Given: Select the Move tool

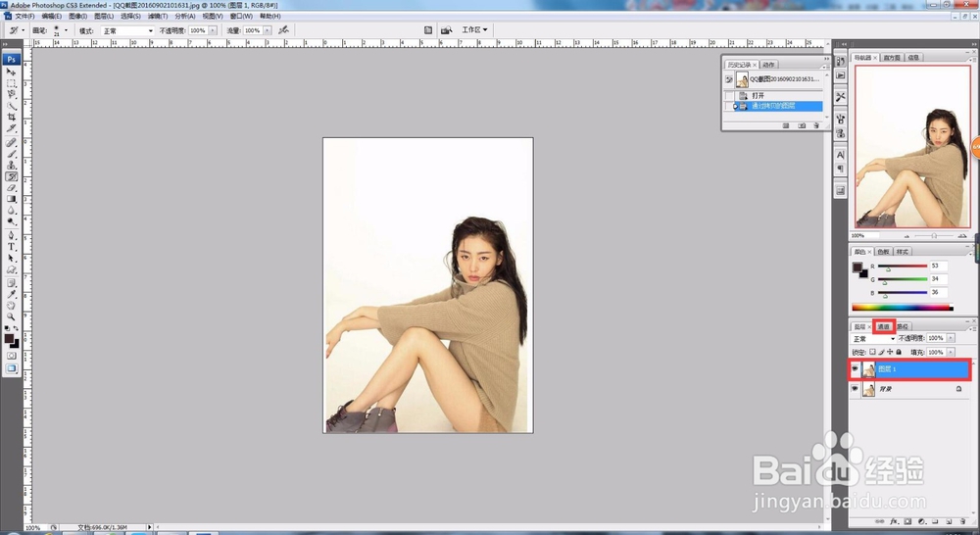Looking at the screenshot, I should 11,72.
